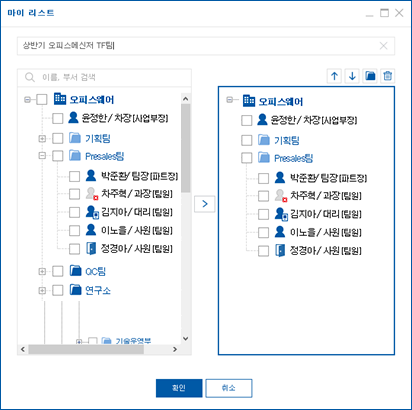The height and width of the screenshot is (410, 412).
Task: Click 정경아 door icon in right panel
Action: [x=280, y=250]
